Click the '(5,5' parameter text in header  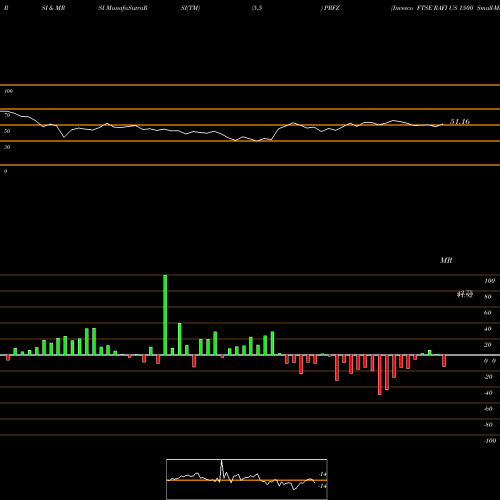(257, 8)
